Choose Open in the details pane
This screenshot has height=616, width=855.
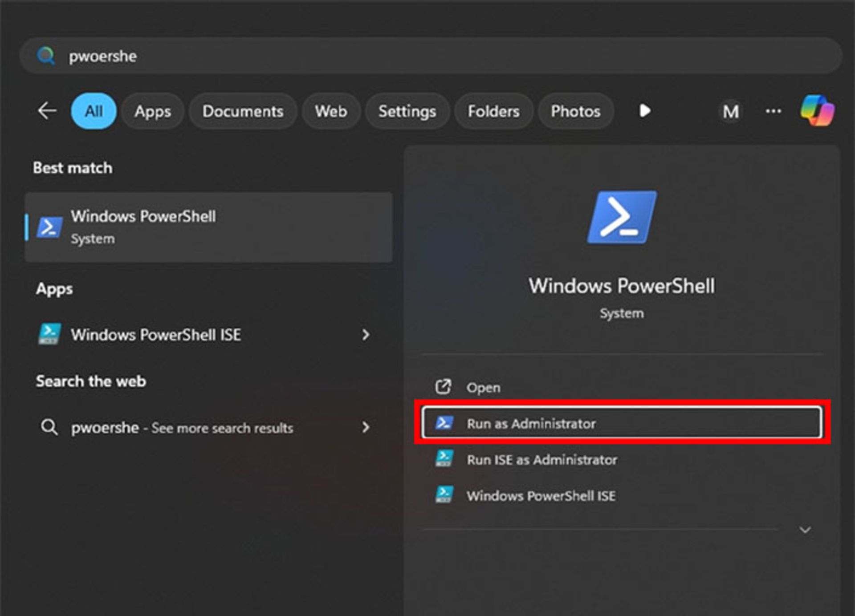tap(622, 387)
